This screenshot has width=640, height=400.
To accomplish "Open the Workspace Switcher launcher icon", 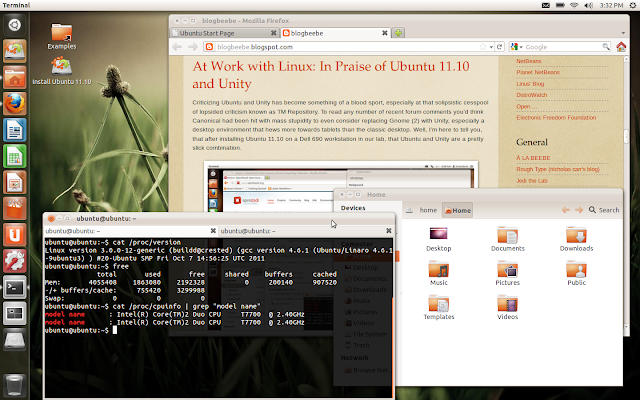I will (x=15, y=313).
